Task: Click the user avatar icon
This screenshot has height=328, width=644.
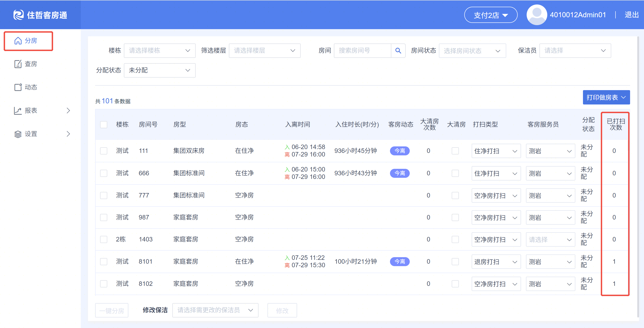Action: [x=537, y=15]
